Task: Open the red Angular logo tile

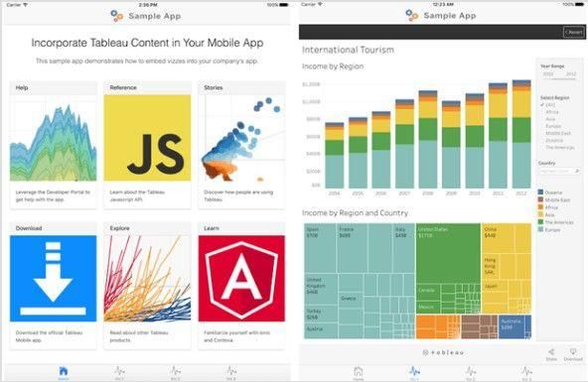Action: click(x=241, y=278)
